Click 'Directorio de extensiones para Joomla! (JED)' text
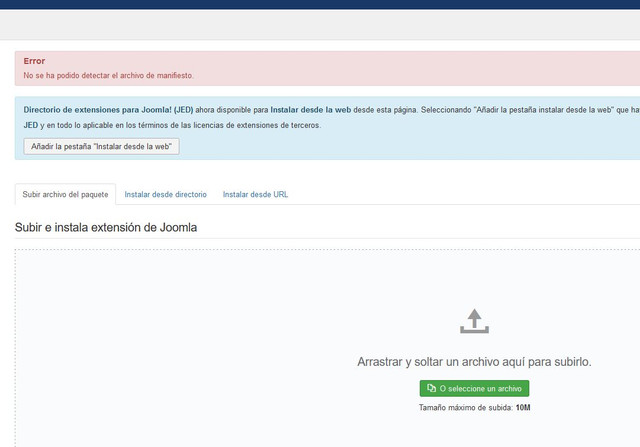640x447 pixels. click(x=108, y=110)
